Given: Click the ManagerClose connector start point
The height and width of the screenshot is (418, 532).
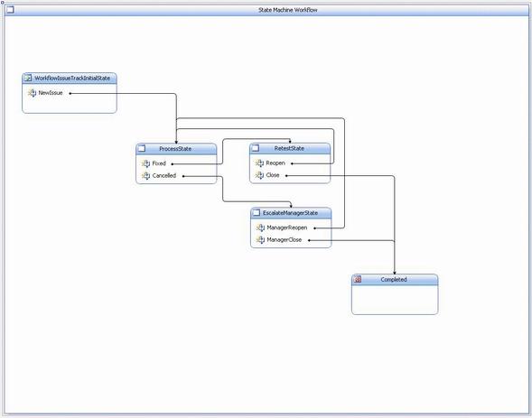Looking at the screenshot, I should 309,240.
